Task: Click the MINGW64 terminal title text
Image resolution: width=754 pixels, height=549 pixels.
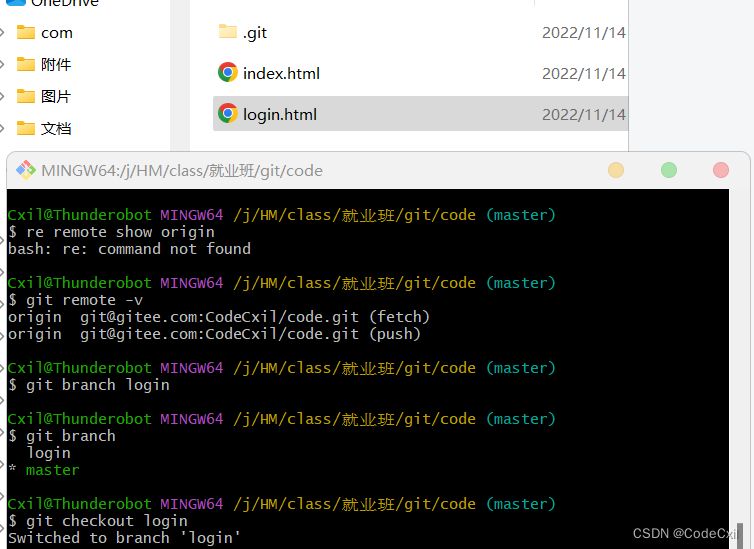Action: 182,171
